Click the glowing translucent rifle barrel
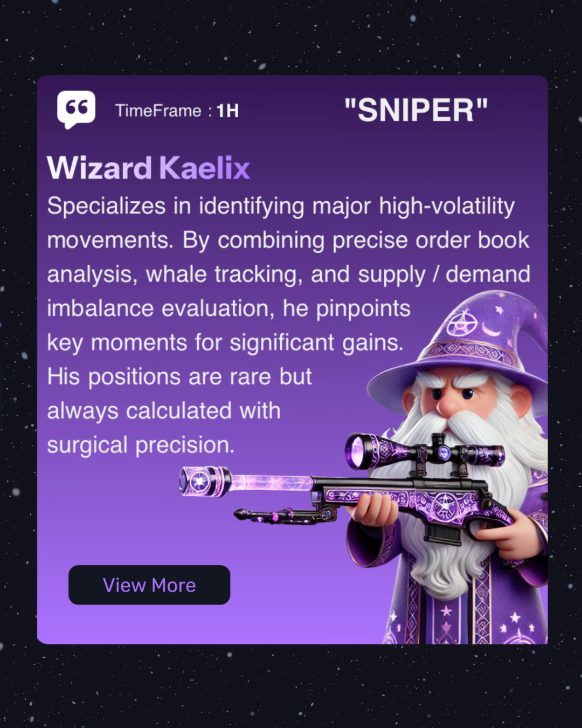 (x=271, y=482)
